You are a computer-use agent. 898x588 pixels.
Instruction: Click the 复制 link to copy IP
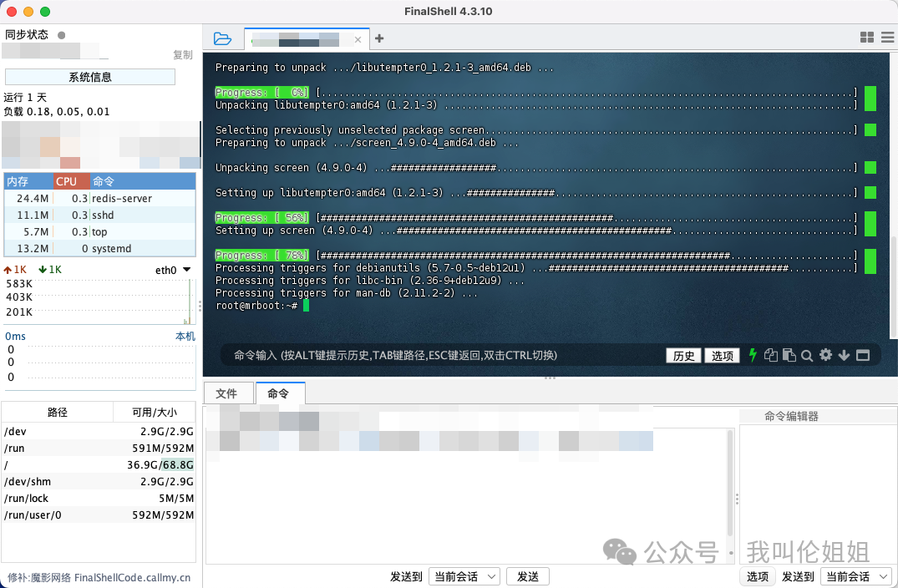pos(183,55)
